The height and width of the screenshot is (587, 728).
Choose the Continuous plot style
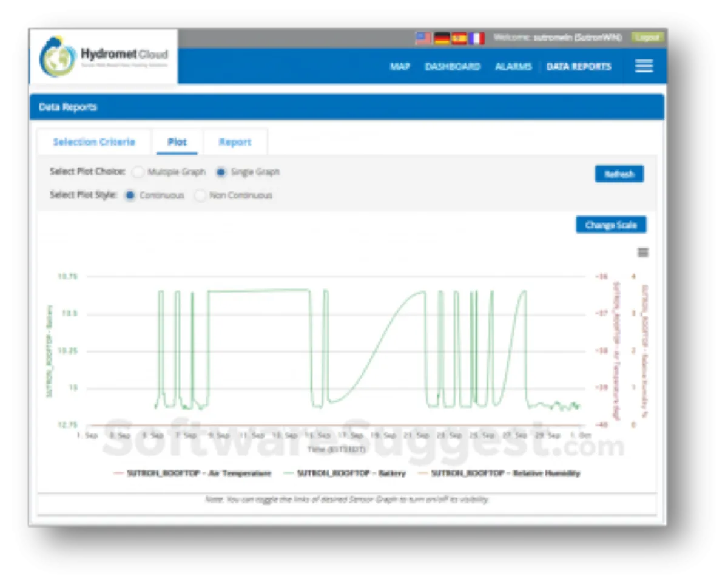coord(130,195)
